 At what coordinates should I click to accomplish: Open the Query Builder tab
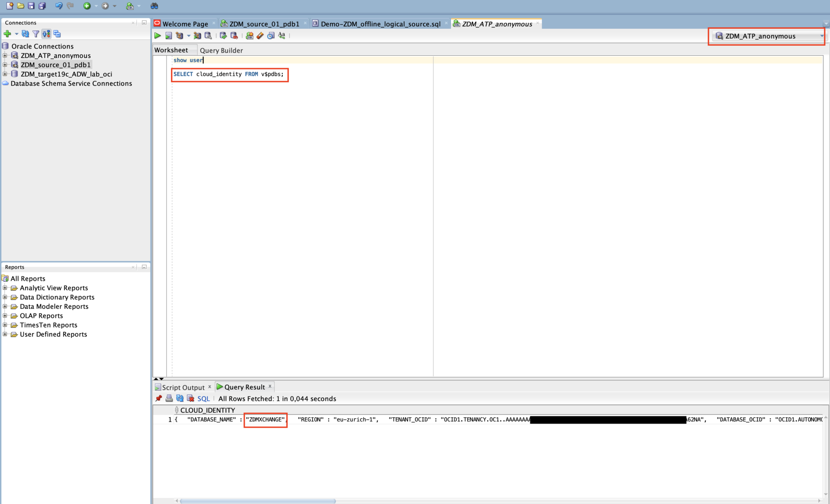coord(221,50)
